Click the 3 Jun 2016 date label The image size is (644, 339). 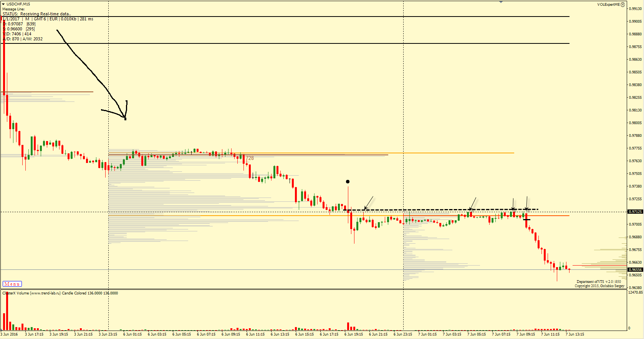coord(9,334)
